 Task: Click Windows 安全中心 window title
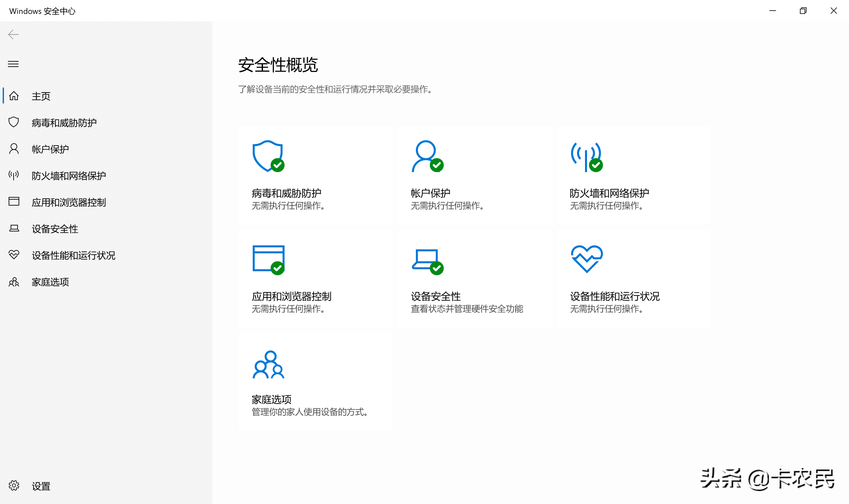tap(42, 11)
